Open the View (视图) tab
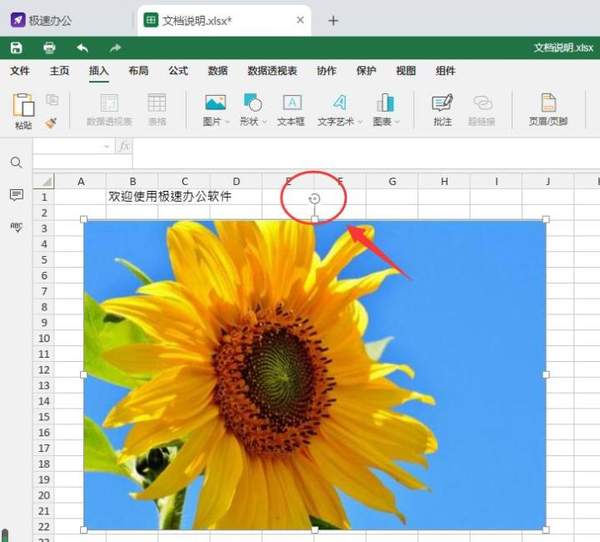Viewport: 600px width, 542px height. click(x=406, y=71)
